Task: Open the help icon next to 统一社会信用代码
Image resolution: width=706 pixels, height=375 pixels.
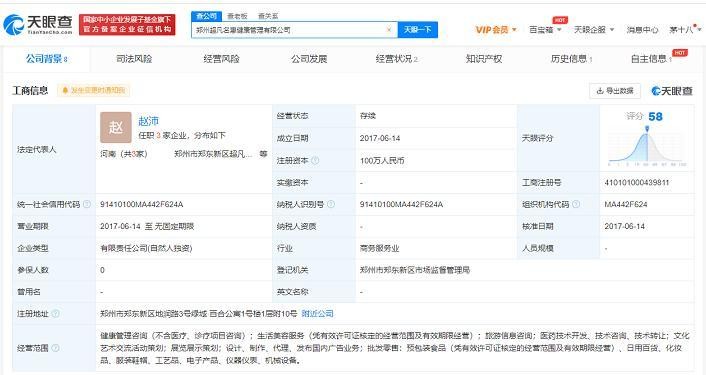Action: click(87, 204)
